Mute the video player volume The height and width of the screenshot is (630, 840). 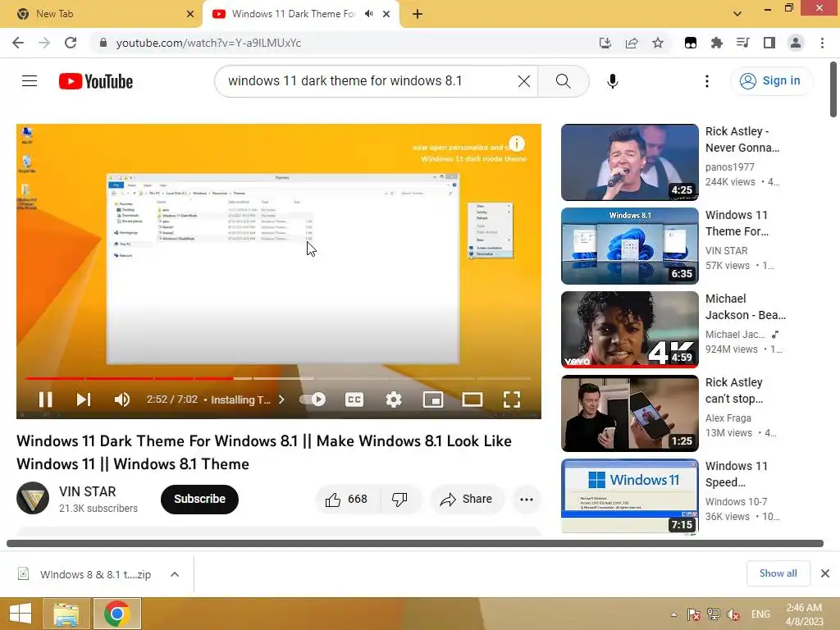tap(122, 399)
